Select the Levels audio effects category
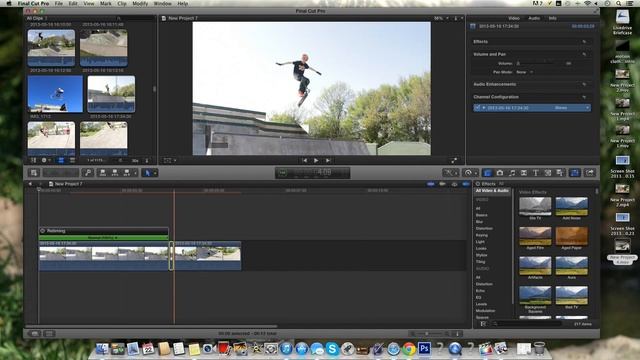This screenshot has width=640, height=360. [x=481, y=304]
